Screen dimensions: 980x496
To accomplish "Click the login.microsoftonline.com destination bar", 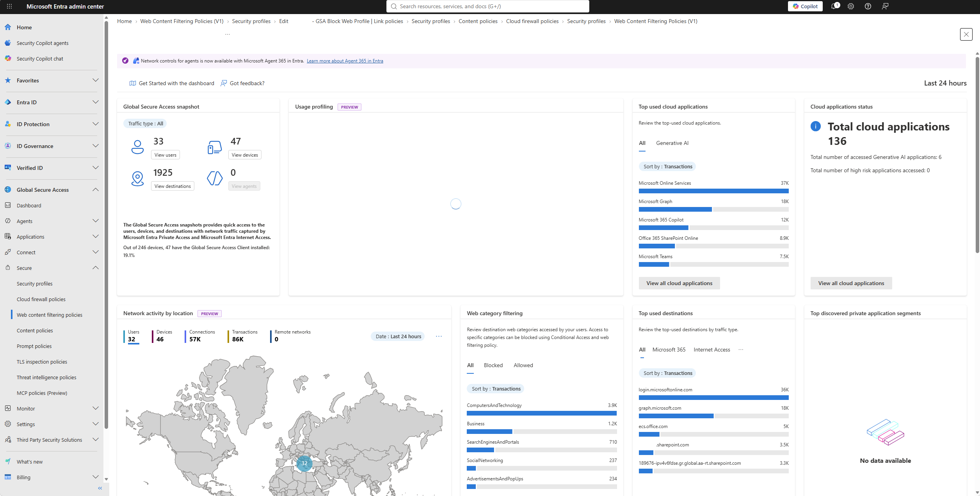I will click(713, 398).
